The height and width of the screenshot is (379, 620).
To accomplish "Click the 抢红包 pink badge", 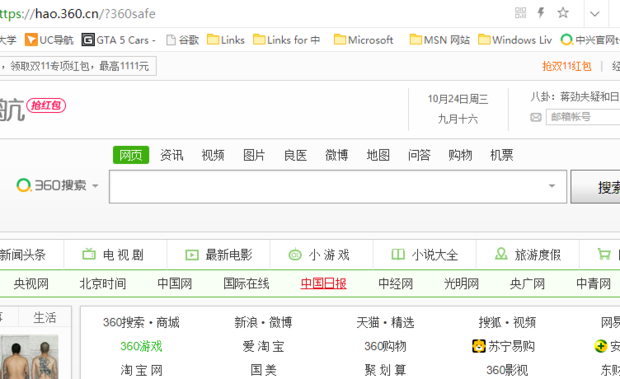I will click(46, 106).
